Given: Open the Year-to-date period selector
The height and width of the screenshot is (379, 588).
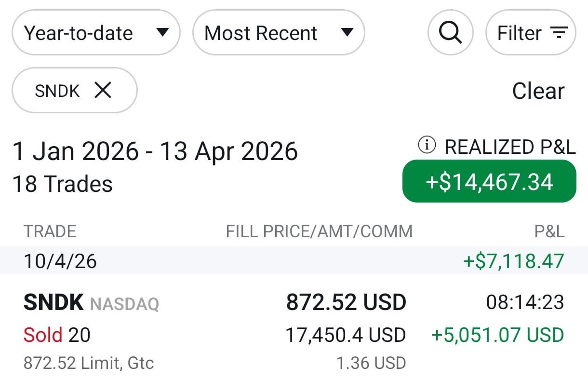Looking at the screenshot, I should pyautogui.click(x=80, y=33).
